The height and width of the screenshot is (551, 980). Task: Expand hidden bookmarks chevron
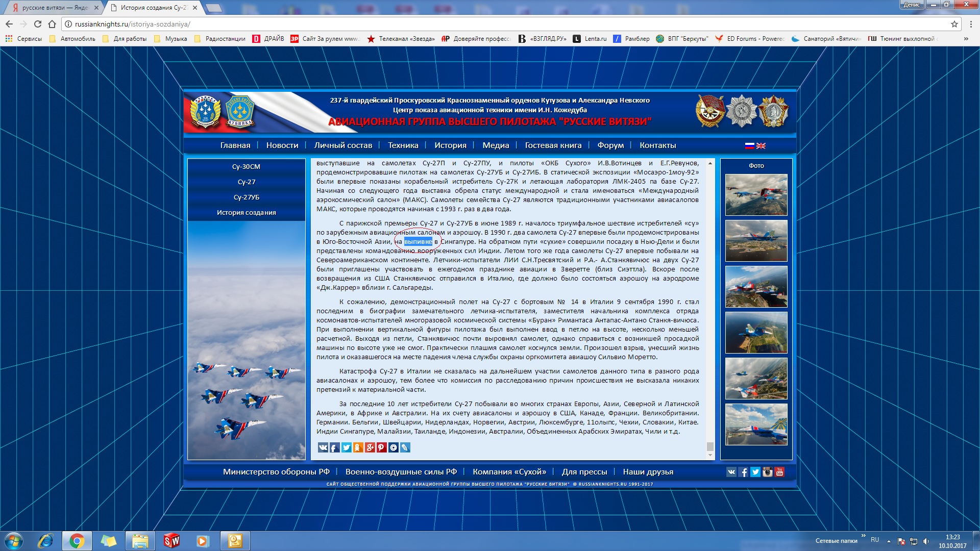pos(966,39)
